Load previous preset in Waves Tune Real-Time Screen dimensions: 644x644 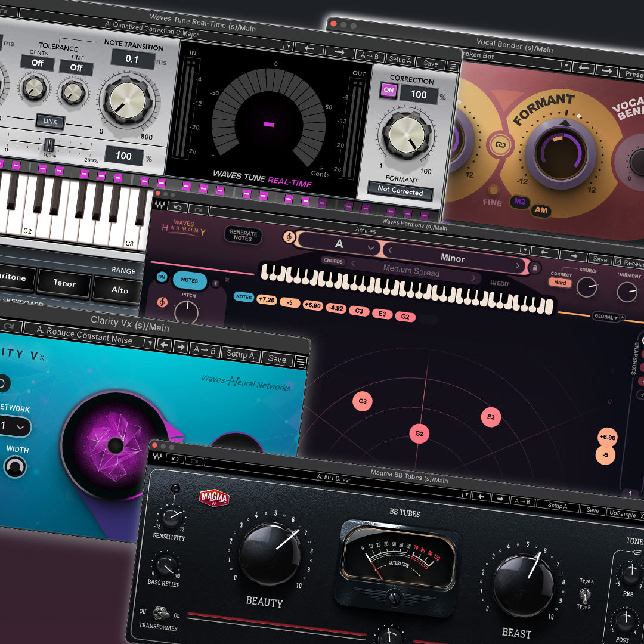coord(309,48)
